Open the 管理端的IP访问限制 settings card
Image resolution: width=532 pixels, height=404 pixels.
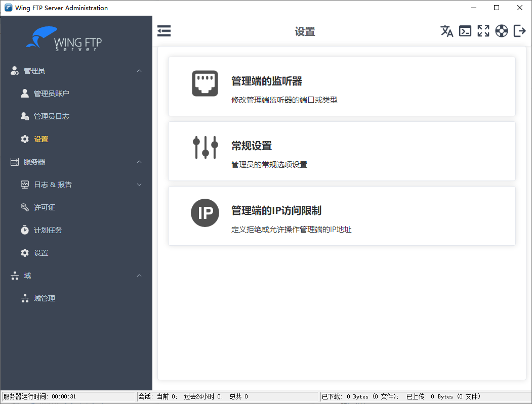(342, 216)
